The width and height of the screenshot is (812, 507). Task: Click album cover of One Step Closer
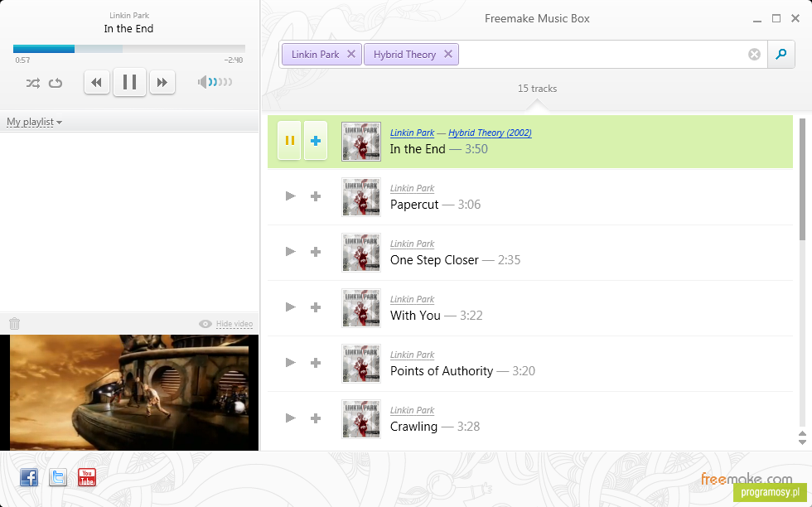361,252
